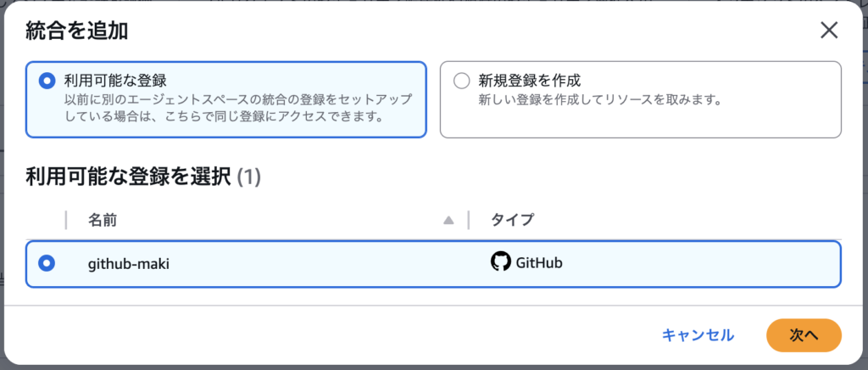868x370 pixels.
Task: Click the sort arrow beside 名前
Action: click(x=448, y=221)
